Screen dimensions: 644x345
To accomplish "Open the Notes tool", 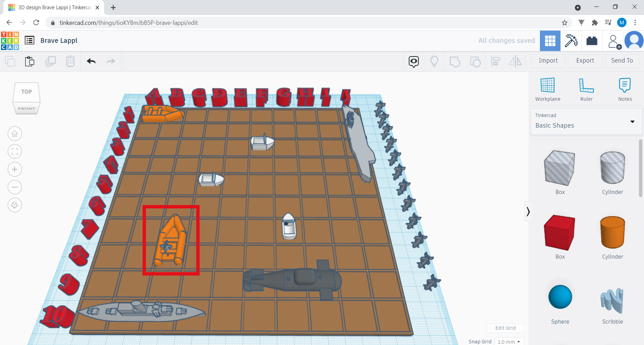I will (x=625, y=89).
